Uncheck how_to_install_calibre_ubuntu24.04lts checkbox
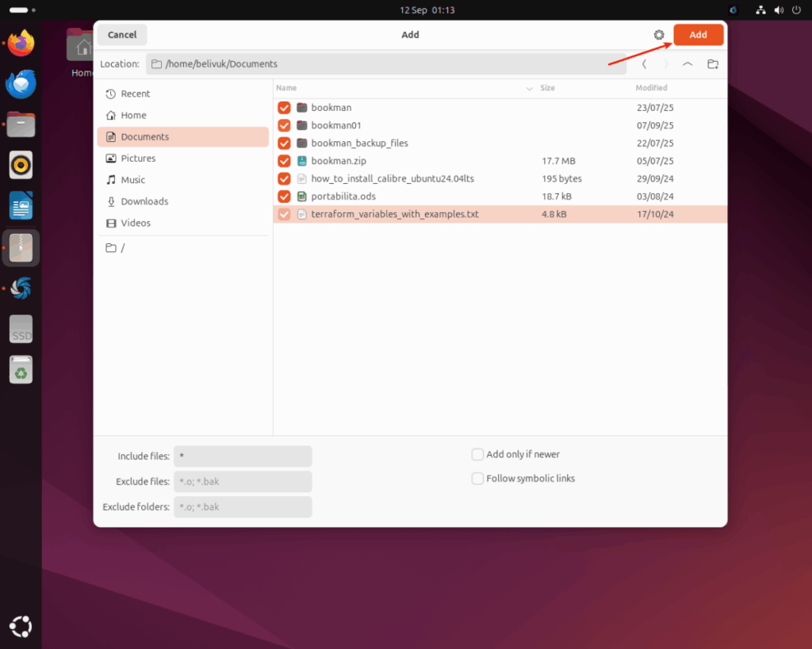This screenshot has height=649, width=812. [285, 178]
